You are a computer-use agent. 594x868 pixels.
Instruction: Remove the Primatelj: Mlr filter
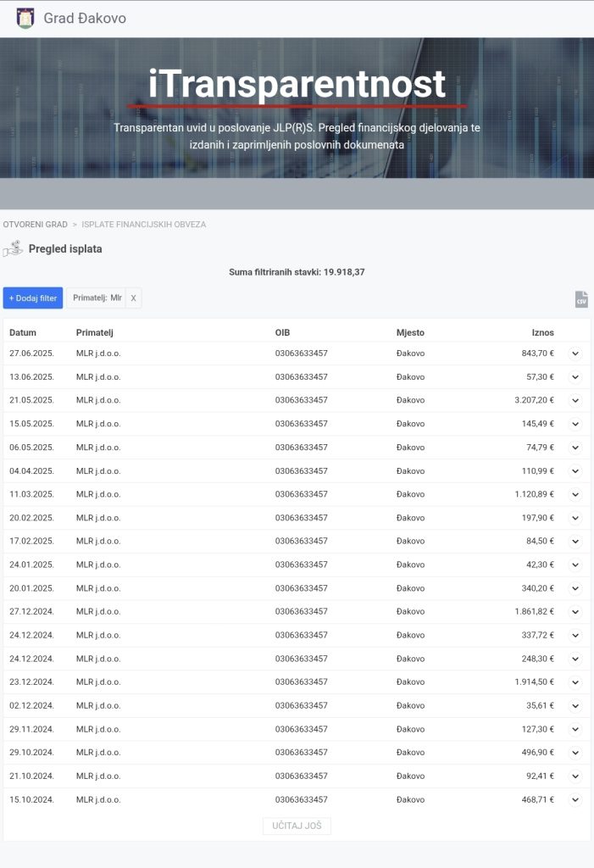pyautogui.click(x=133, y=298)
